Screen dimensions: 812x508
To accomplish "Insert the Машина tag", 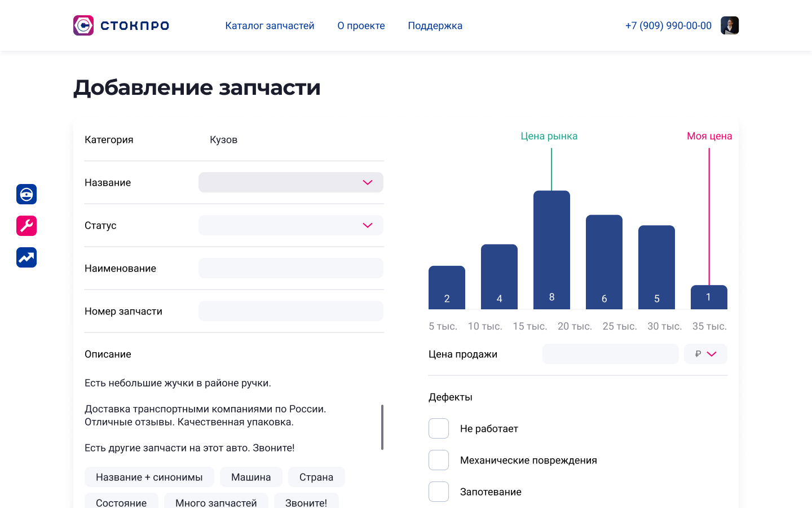I will point(251,477).
